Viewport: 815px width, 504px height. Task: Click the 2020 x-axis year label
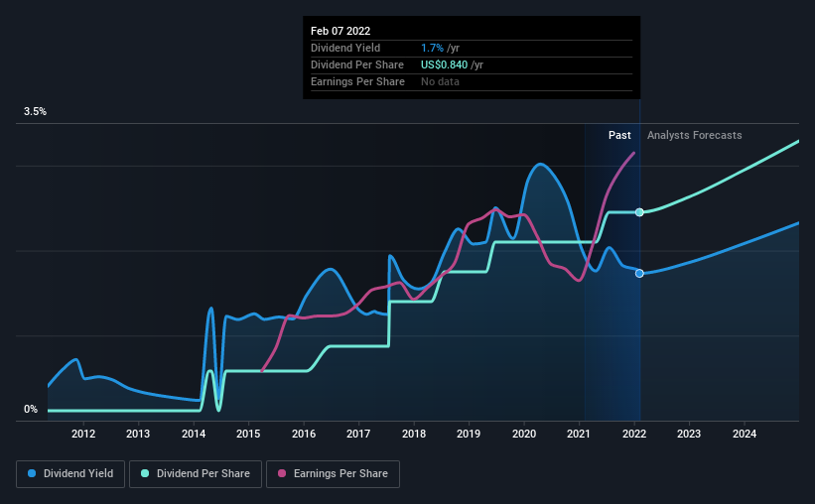coord(524,434)
